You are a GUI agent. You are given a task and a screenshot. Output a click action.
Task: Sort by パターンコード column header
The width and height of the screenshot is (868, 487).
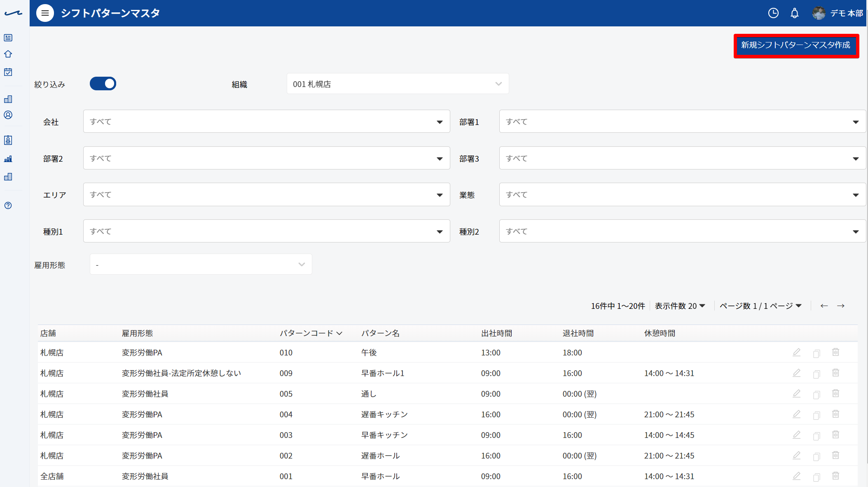point(311,333)
